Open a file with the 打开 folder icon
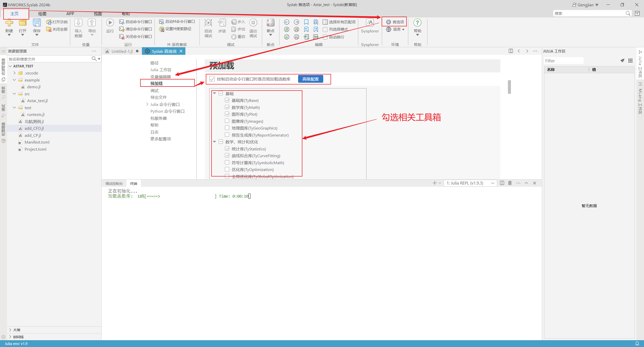Image resolution: width=644 pixels, height=347 pixels. point(23,23)
